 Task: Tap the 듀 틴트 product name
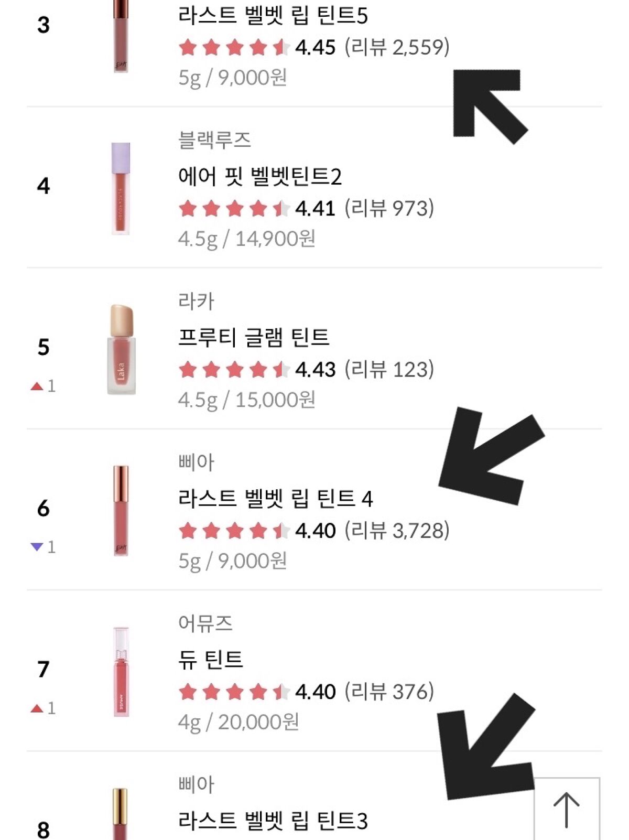(211, 659)
